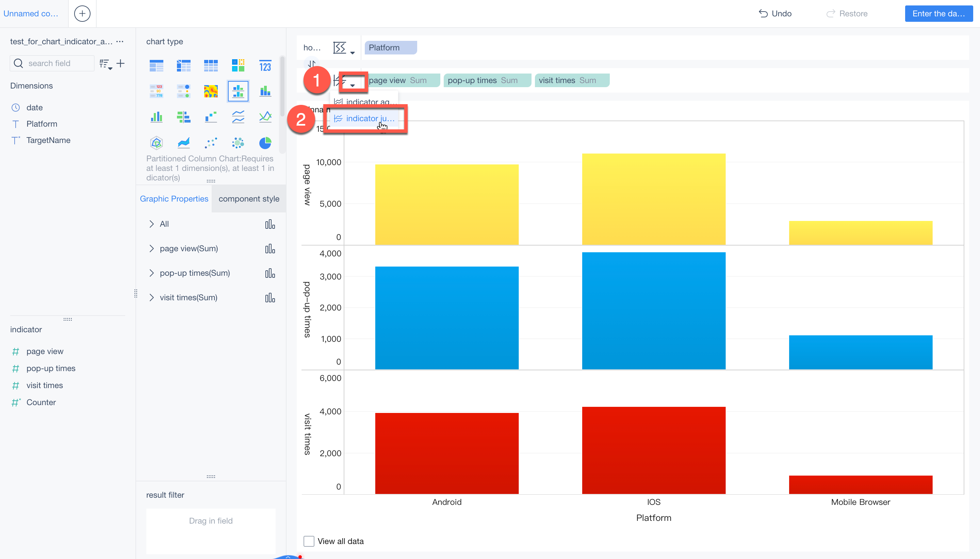
Task: Select the color block treemap chart type
Action: coord(238,66)
